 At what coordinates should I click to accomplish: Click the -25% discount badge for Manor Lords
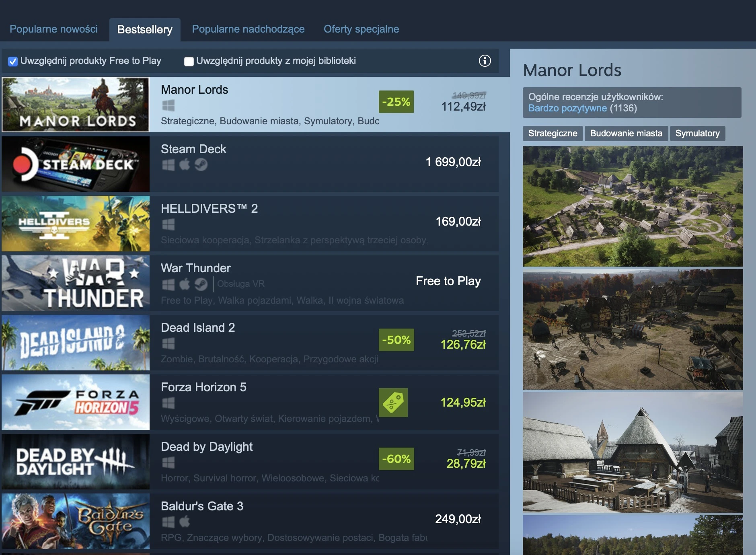click(x=396, y=102)
